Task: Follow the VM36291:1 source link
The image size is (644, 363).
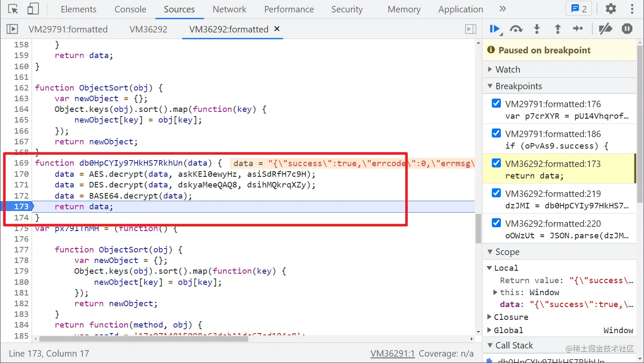Action: click(392, 354)
